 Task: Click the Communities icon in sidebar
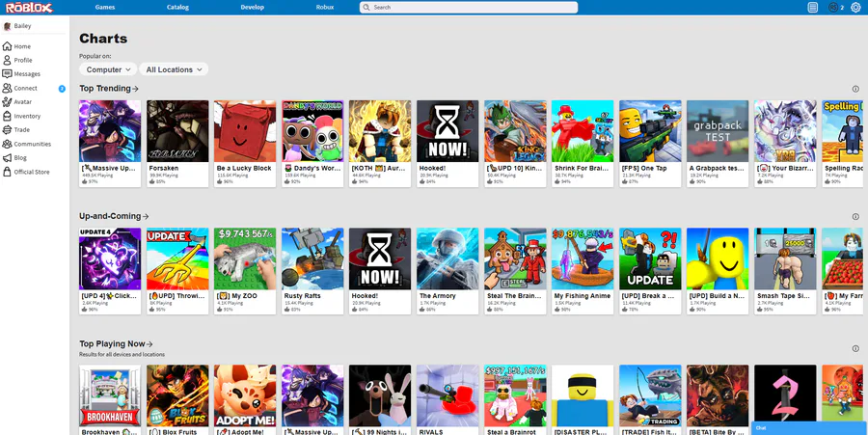(7, 144)
